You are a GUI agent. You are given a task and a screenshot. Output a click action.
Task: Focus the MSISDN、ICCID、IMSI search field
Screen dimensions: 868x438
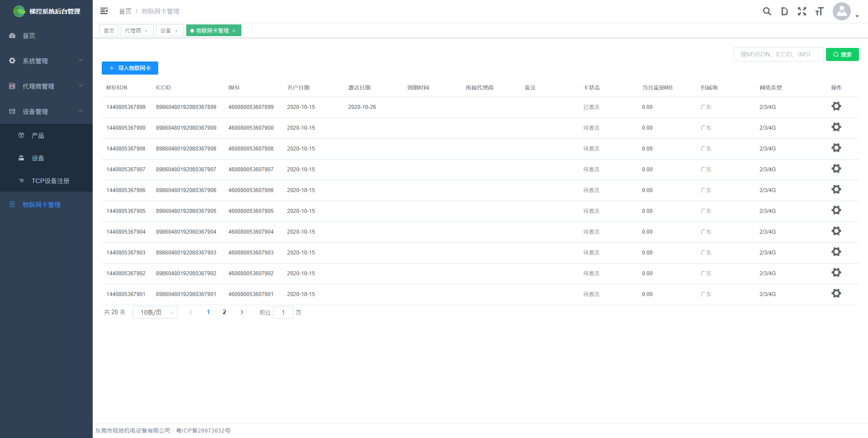point(778,54)
